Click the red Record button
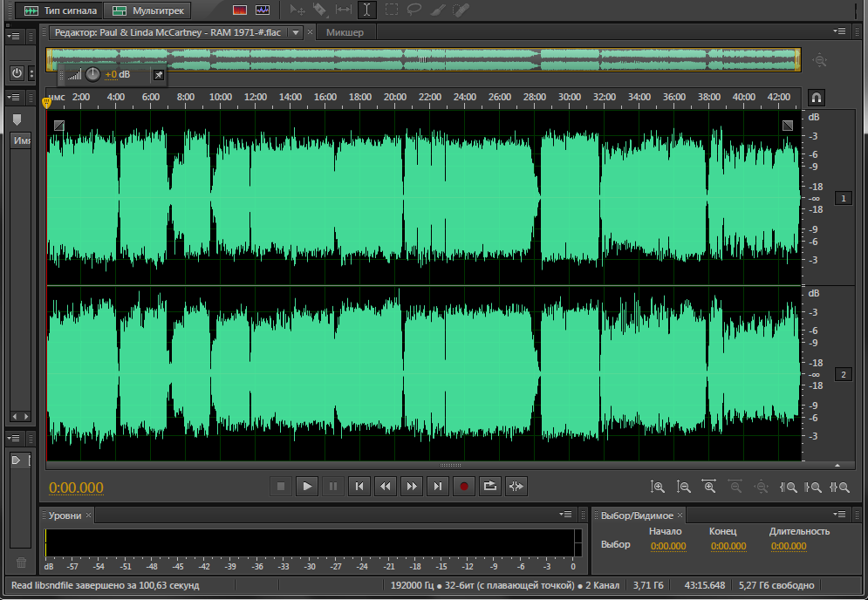The height and width of the screenshot is (600, 868). click(464, 487)
